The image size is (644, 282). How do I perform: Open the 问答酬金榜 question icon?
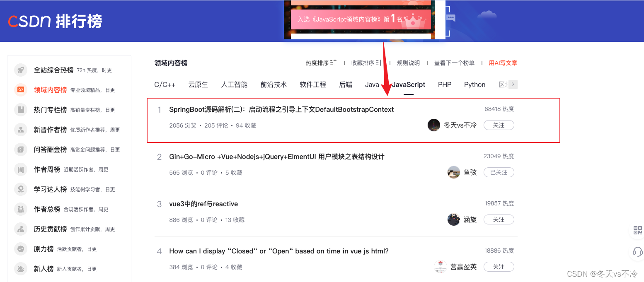(x=21, y=149)
